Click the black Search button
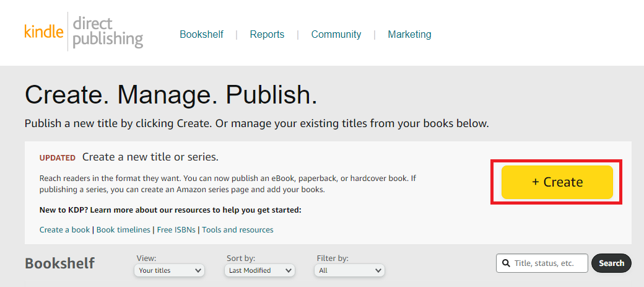The image size is (644, 287). coord(611,263)
